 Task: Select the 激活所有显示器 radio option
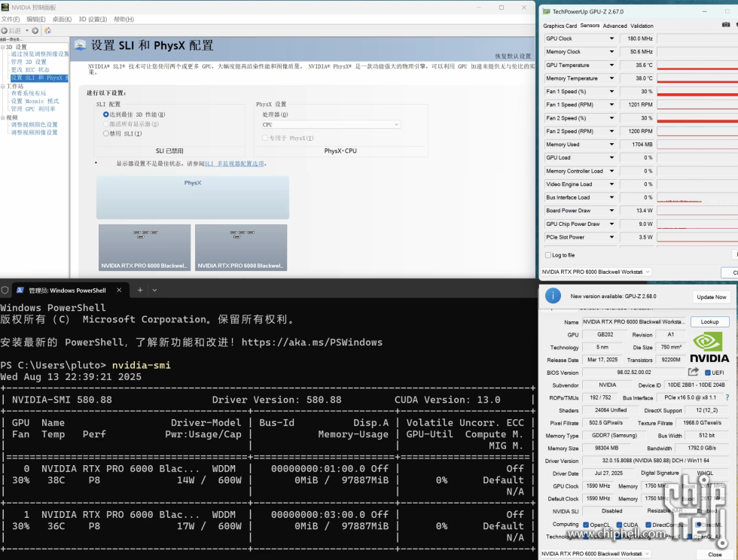(106, 124)
